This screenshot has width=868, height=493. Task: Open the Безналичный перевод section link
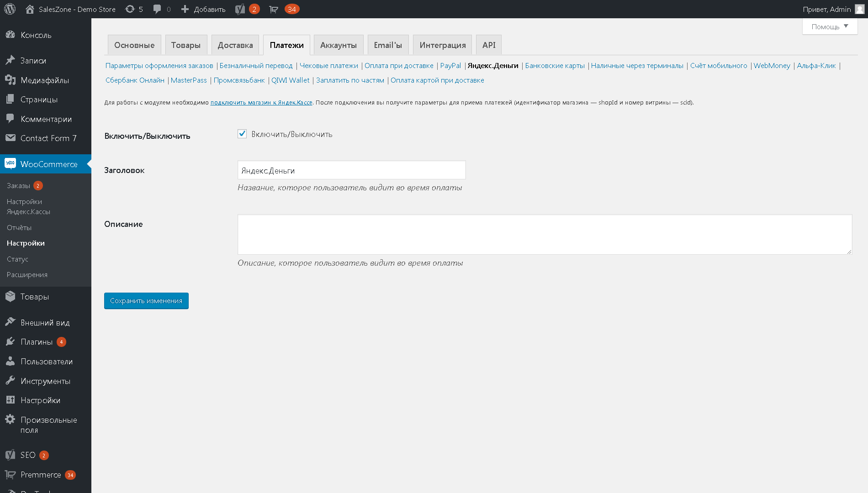click(256, 66)
